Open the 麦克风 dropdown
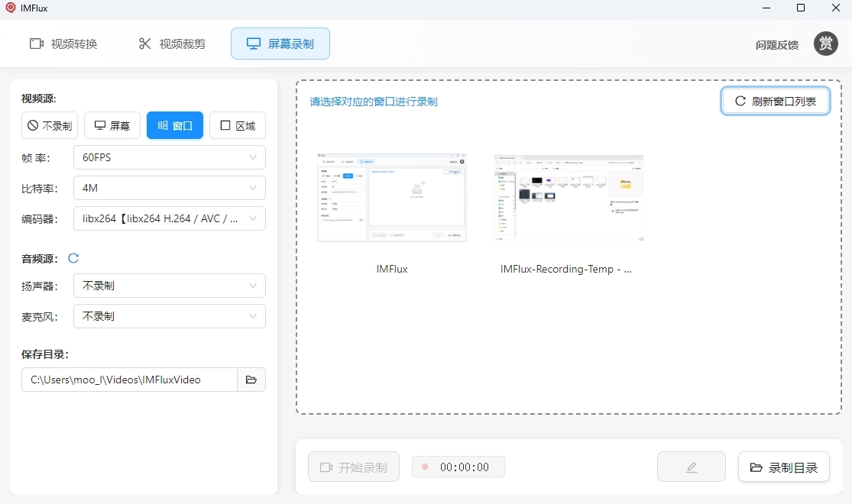This screenshot has height=504, width=852. click(x=170, y=316)
